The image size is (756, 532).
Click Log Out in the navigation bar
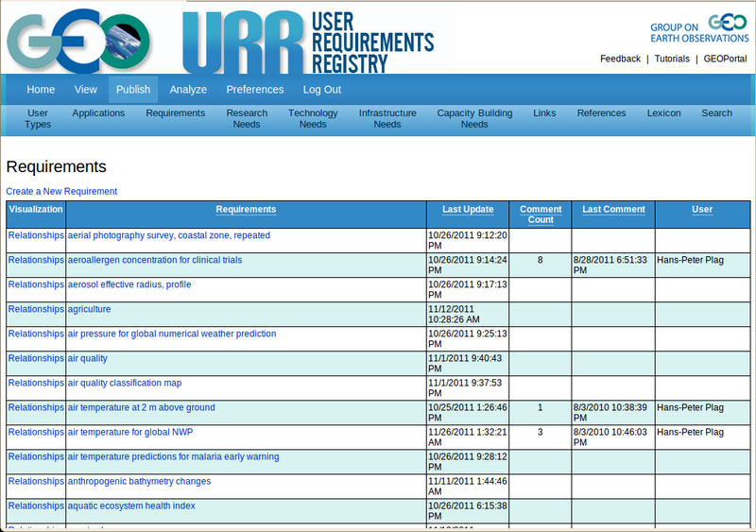click(x=322, y=90)
